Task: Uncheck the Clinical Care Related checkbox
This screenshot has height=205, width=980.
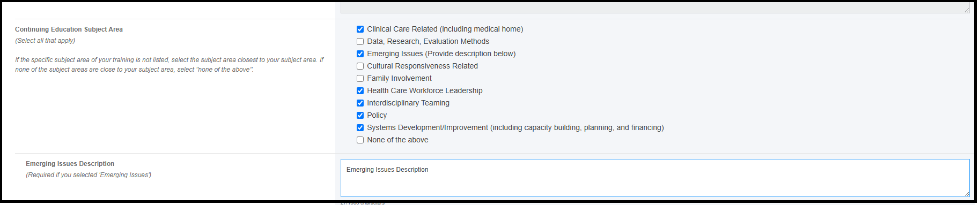Action: 360,29
